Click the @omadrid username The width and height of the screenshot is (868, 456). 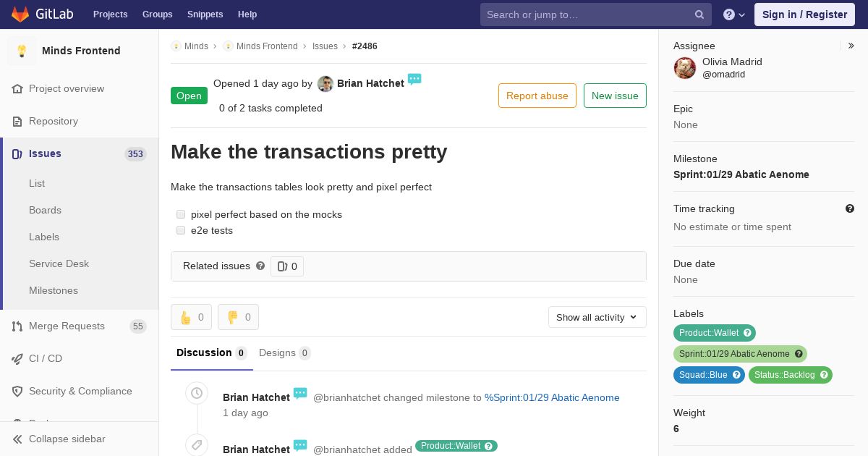pos(723,75)
